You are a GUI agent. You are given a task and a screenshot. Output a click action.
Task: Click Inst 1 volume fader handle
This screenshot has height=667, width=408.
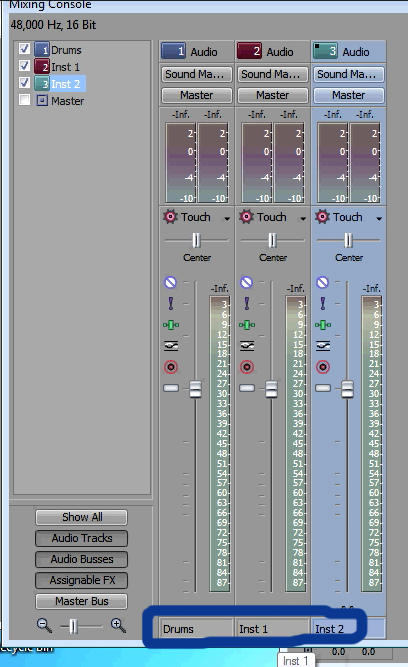pos(271,389)
